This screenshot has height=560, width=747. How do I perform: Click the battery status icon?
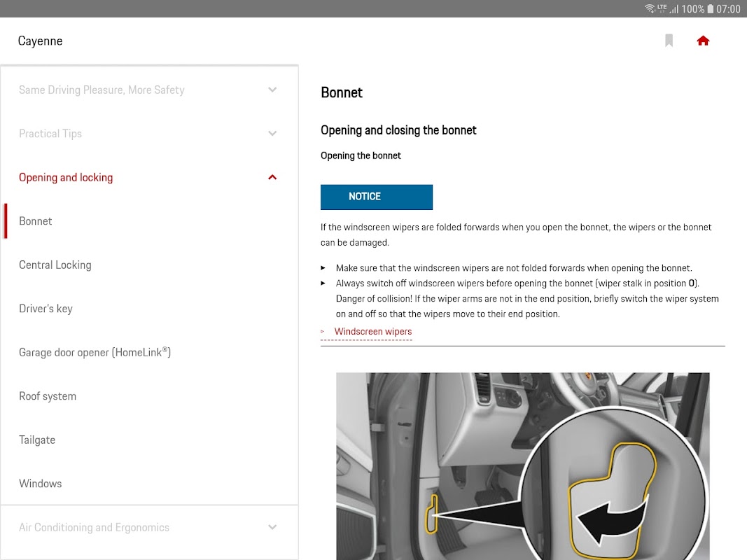[711, 8]
